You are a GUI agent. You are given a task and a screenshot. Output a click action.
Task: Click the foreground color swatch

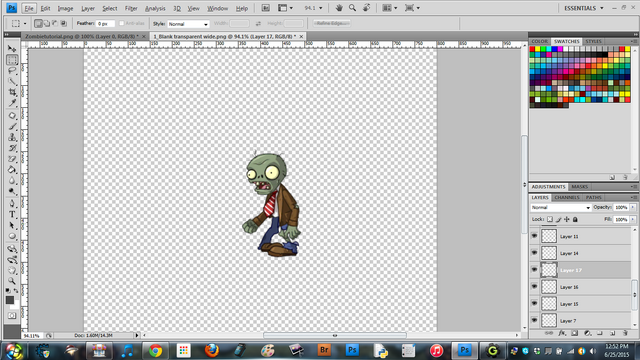[x=10, y=300]
